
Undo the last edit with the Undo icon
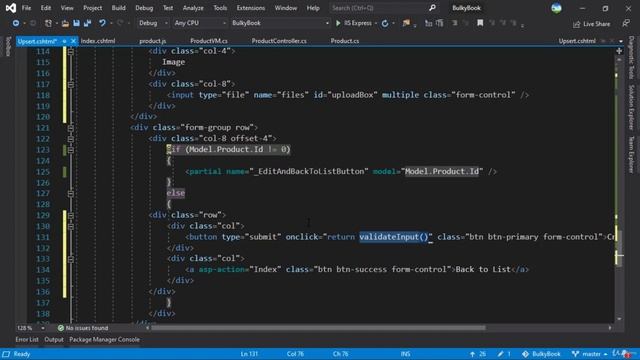click(x=102, y=23)
